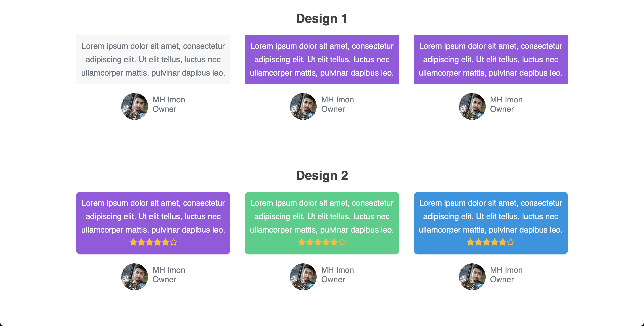Click the first filled star in the blue card
The image size is (644, 326).
point(470,242)
